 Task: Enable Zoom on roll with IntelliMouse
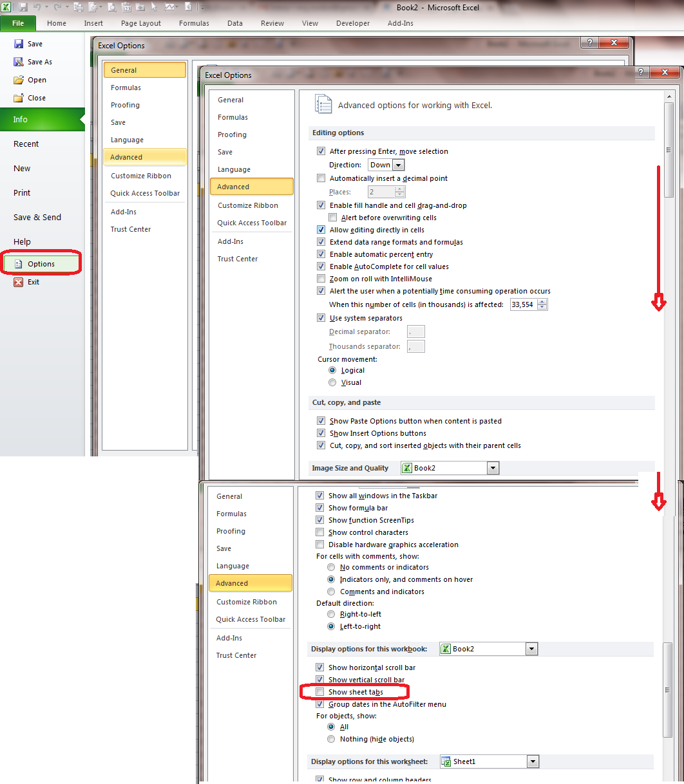(x=321, y=279)
